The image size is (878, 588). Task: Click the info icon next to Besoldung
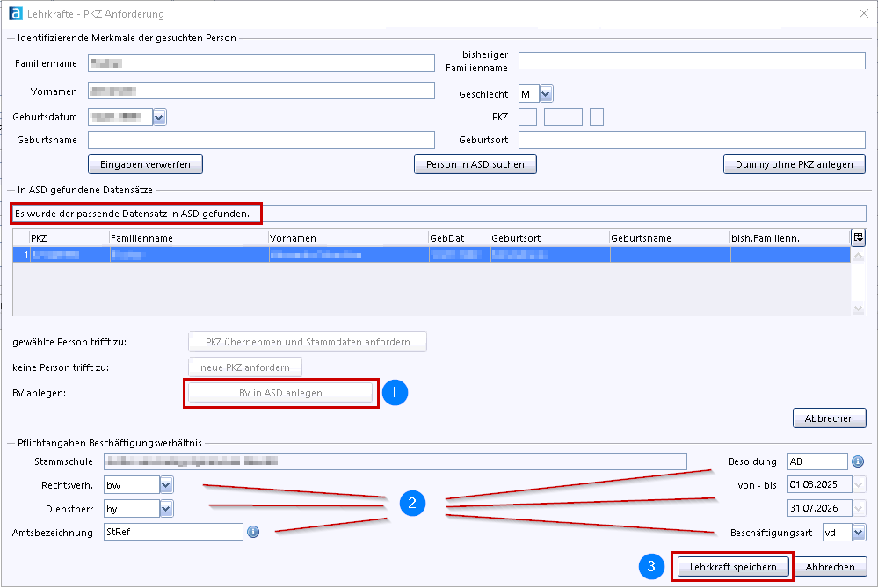(858, 461)
